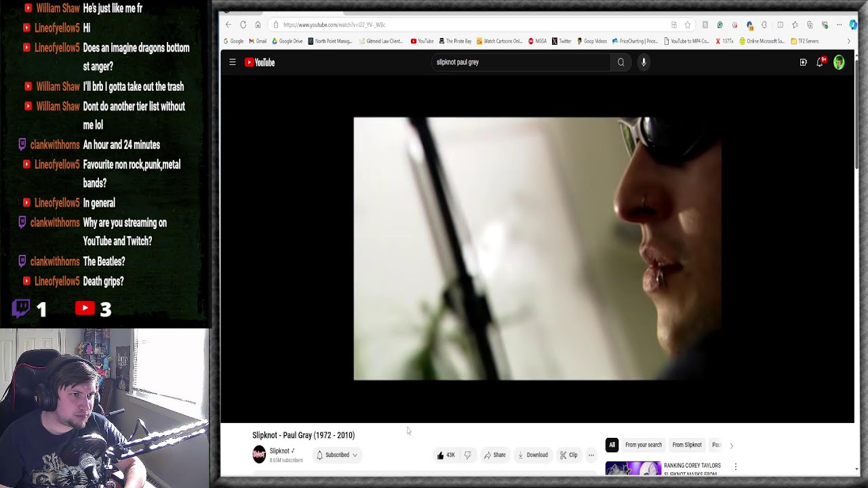Click the Download button
Screen dimensions: 868x488
point(533,455)
